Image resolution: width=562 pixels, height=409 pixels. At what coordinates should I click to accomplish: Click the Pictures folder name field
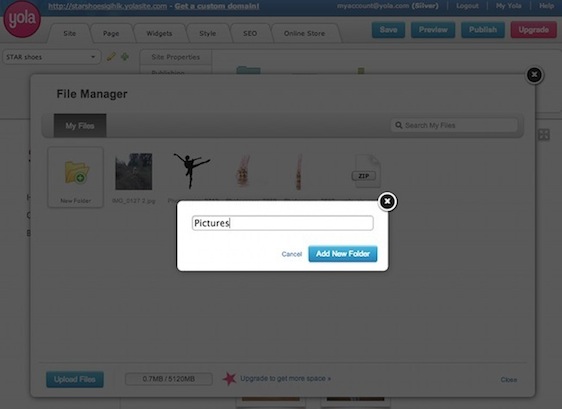(x=283, y=223)
